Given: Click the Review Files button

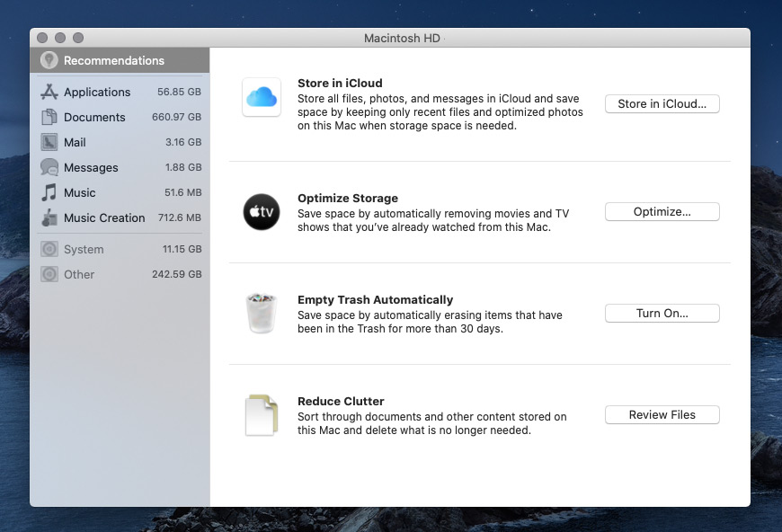Looking at the screenshot, I should click(662, 415).
